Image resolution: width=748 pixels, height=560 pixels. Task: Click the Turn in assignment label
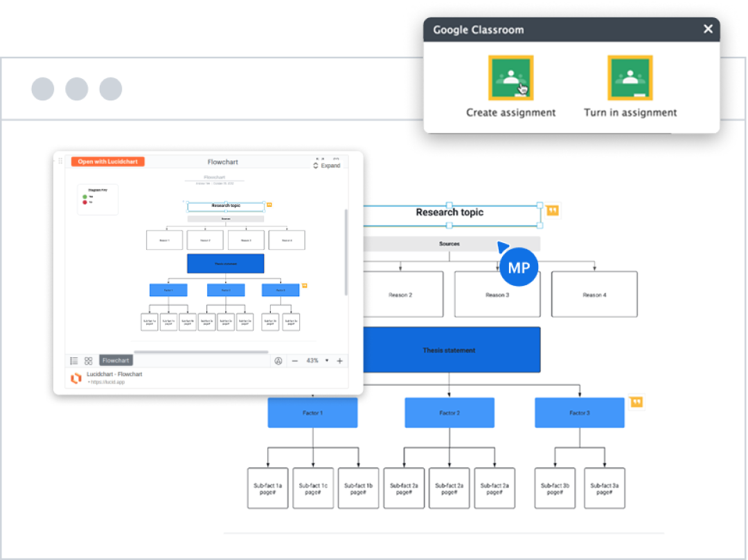pyautogui.click(x=630, y=112)
